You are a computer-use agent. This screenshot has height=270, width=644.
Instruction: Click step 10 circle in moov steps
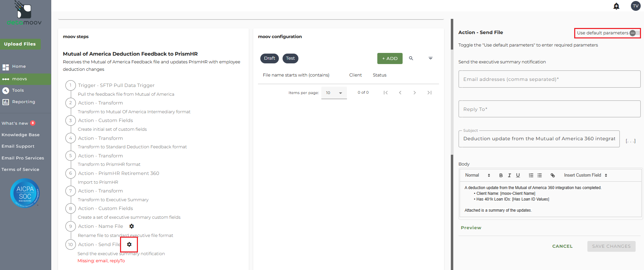point(70,244)
